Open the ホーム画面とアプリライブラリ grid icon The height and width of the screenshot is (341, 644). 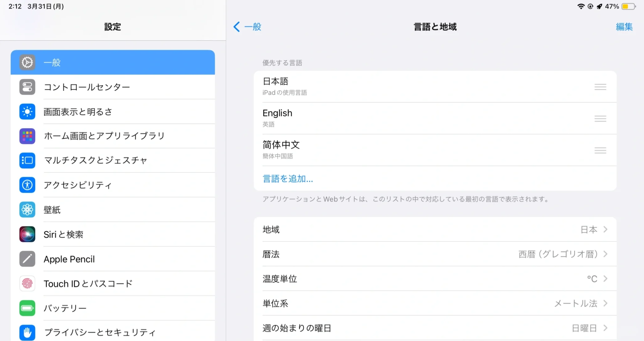[x=27, y=136]
